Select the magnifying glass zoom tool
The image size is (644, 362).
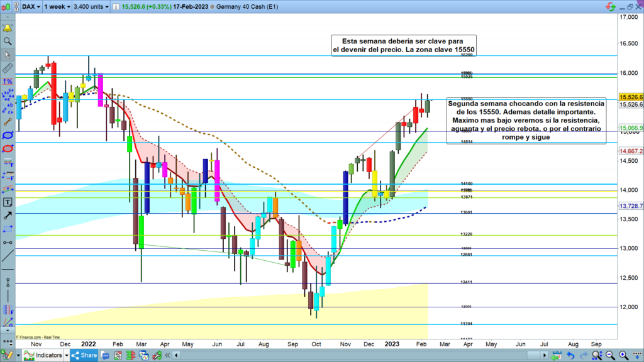pos(8,41)
